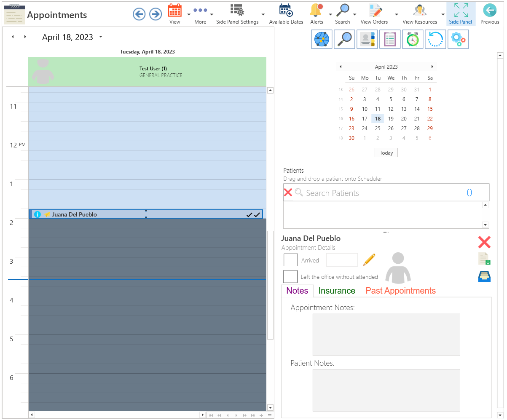
Task: Click the Today button
Action: click(x=386, y=152)
